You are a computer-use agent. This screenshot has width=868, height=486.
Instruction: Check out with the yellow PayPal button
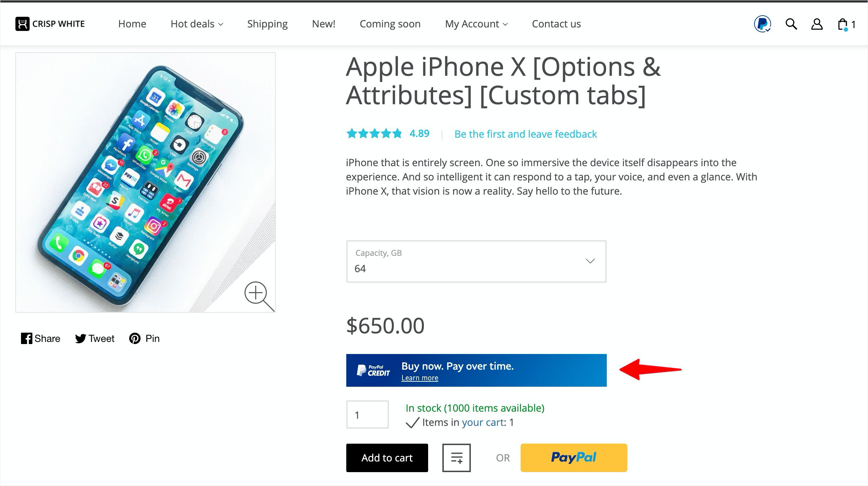tap(574, 458)
